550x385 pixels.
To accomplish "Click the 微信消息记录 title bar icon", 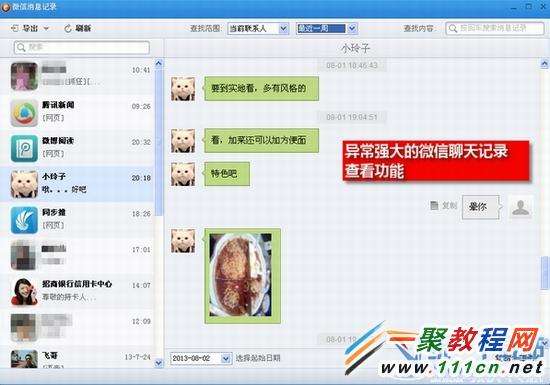I will click(x=6, y=7).
